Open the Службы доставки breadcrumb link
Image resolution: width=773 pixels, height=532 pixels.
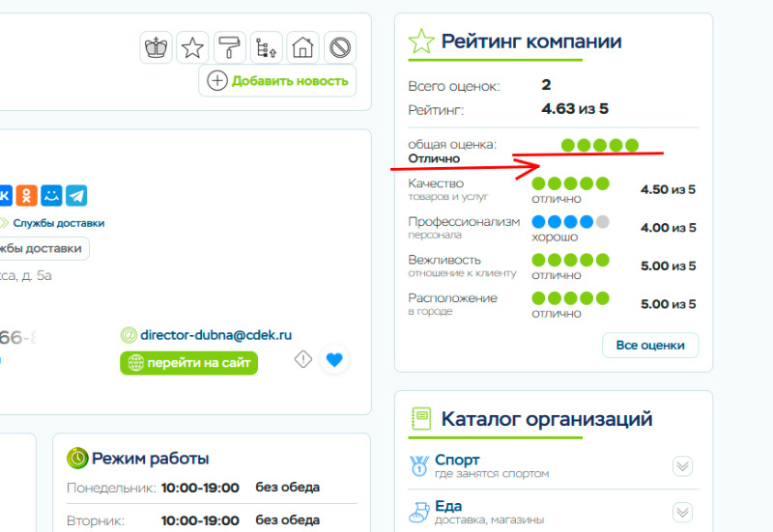point(58,223)
